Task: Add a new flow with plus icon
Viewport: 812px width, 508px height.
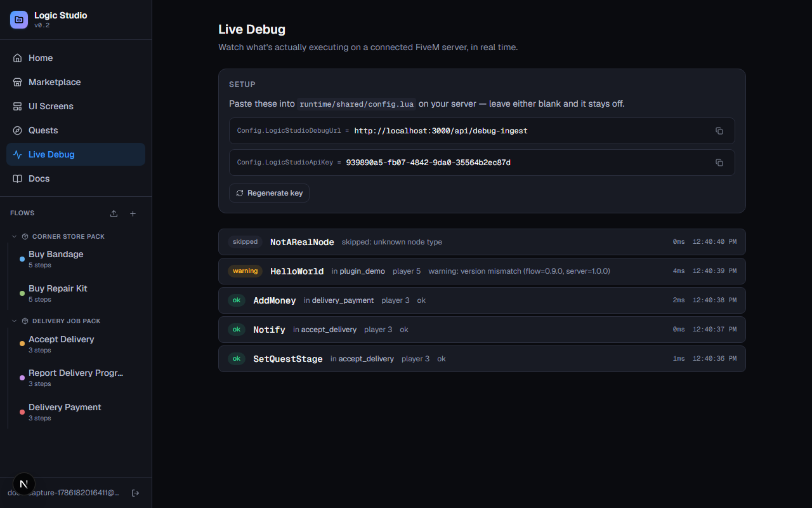Action: click(133, 213)
